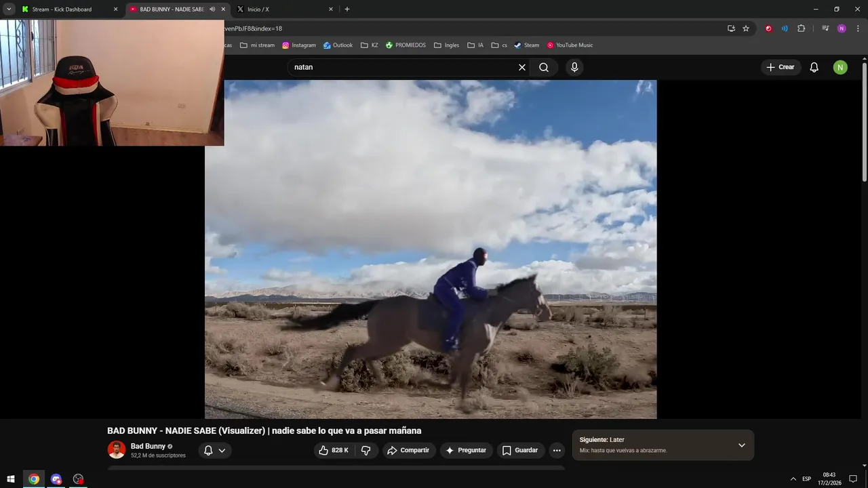Image resolution: width=868 pixels, height=488 pixels.
Task: Open the Steam bookmark
Action: [526, 45]
